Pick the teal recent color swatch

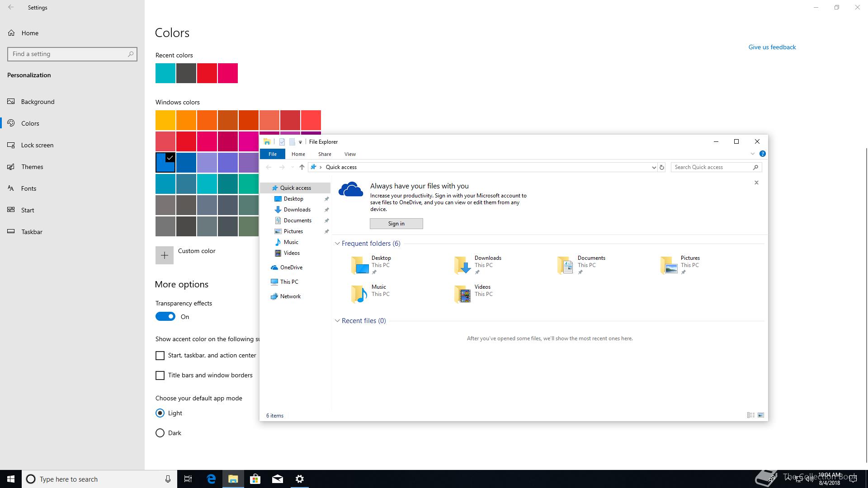165,73
